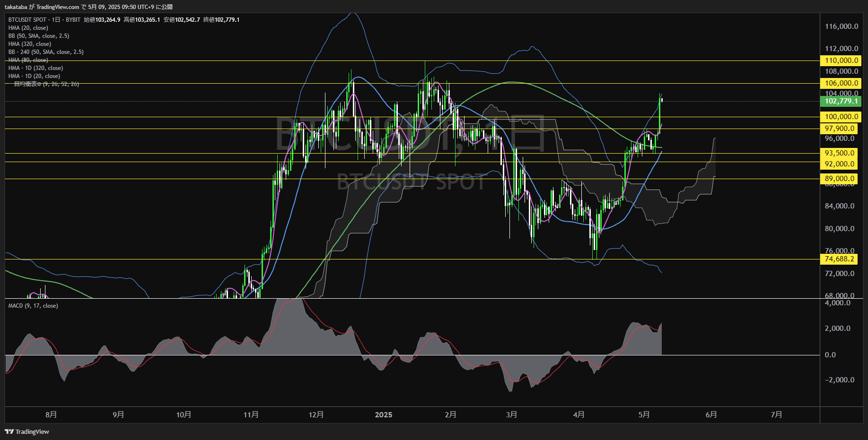This screenshot has width=868, height=440.
Task: Click the 12月 label on the time axis
Action: (316, 414)
